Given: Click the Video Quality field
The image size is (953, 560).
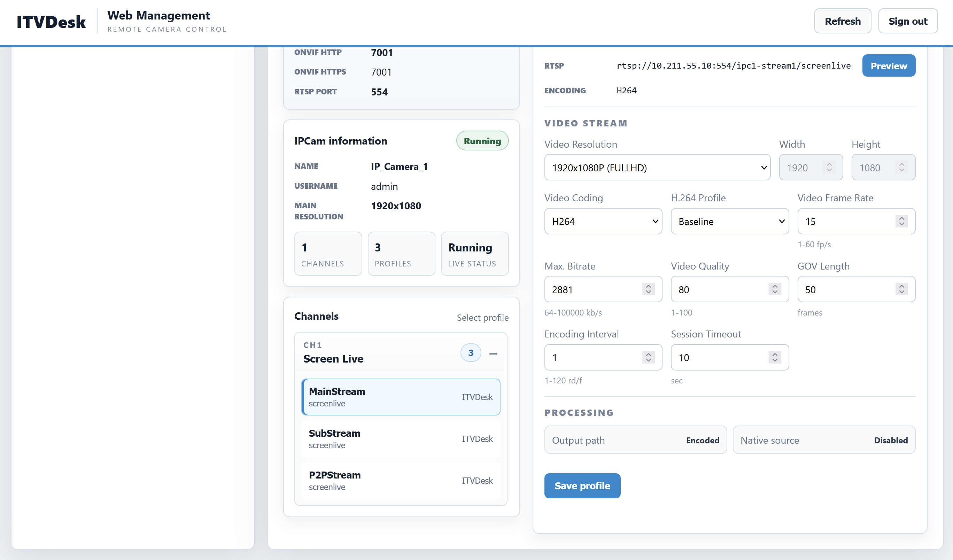Looking at the screenshot, I should (729, 290).
